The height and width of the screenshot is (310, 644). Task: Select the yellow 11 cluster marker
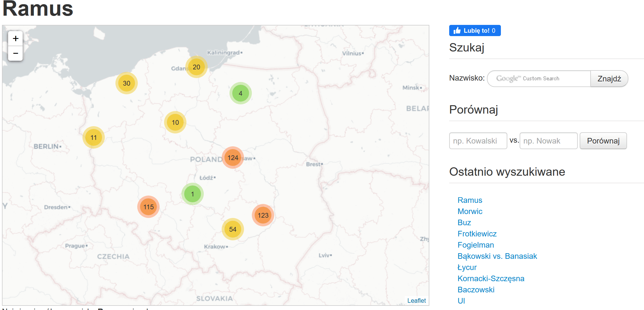click(94, 137)
